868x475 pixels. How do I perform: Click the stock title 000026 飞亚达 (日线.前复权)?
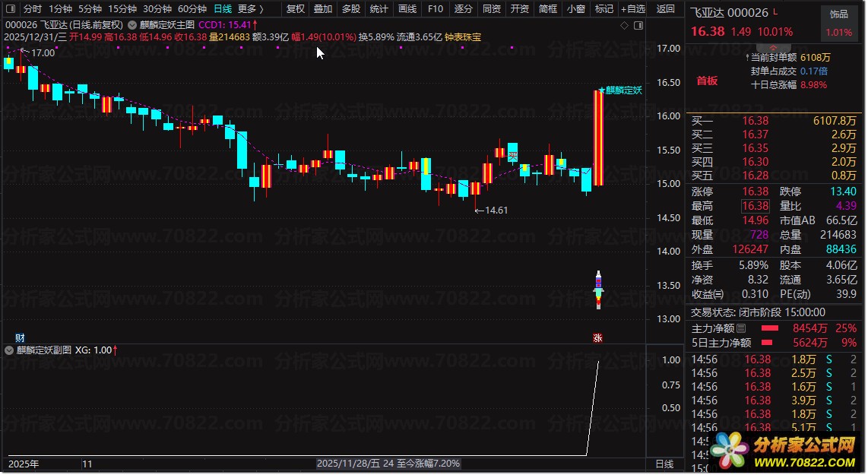(x=64, y=25)
